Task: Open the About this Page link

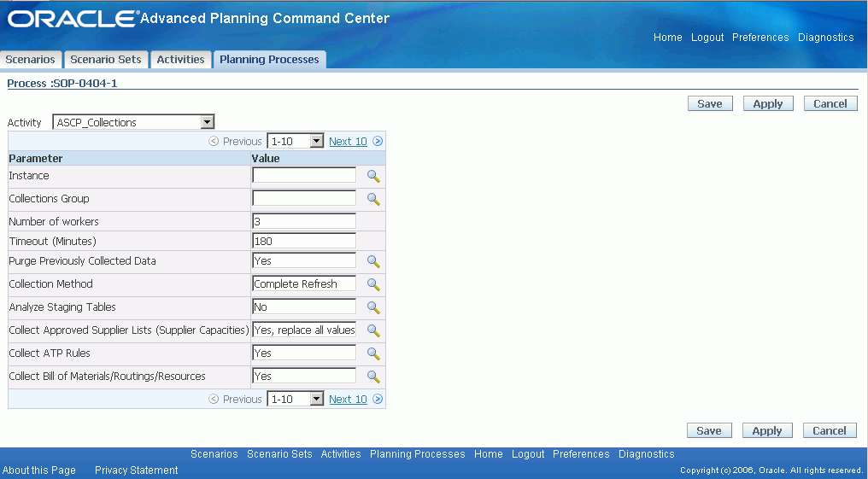Action: tap(38, 470)
